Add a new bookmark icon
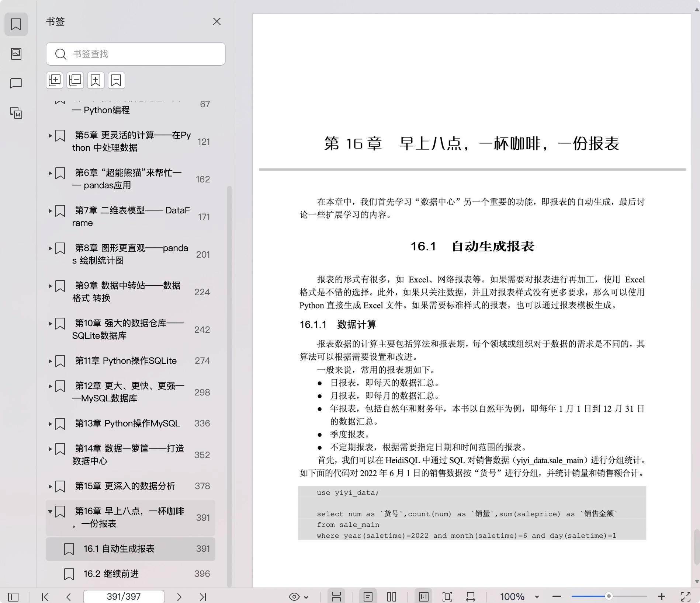Image resolution: width=700 pixels, height=603 pixels. (96, 80)
